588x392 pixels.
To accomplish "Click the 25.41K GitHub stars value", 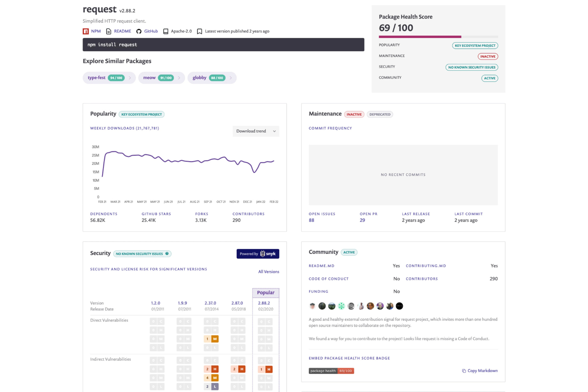I will (149, 220).
